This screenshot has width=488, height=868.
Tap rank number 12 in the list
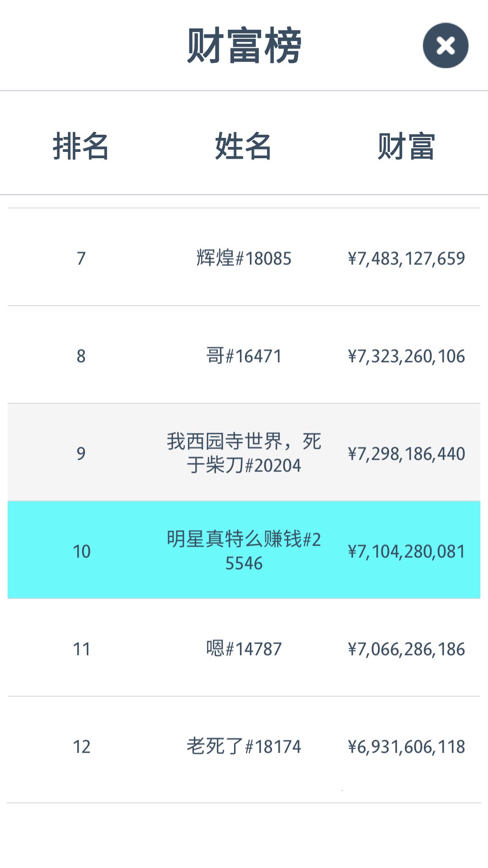click(x=81, y=747)
